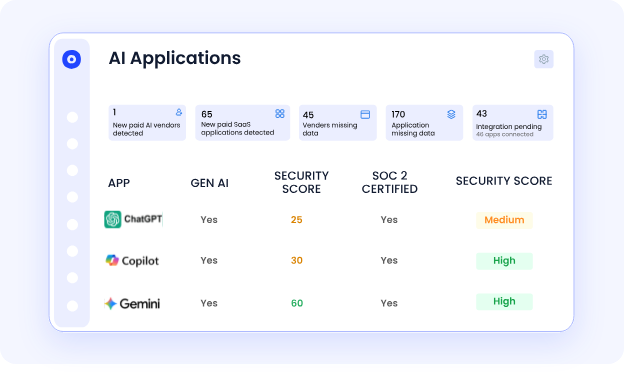Image resolution: width=624 pixels, height=372 pixels.
Task: Select the Gemini app name
Action: tap(140, 304)
